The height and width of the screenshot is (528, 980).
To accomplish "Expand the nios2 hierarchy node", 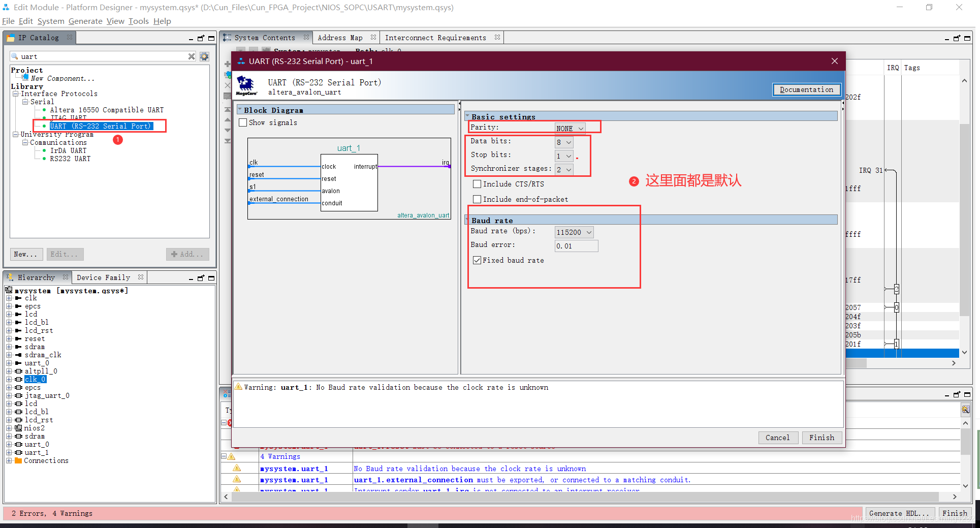I will pos(9,428).
